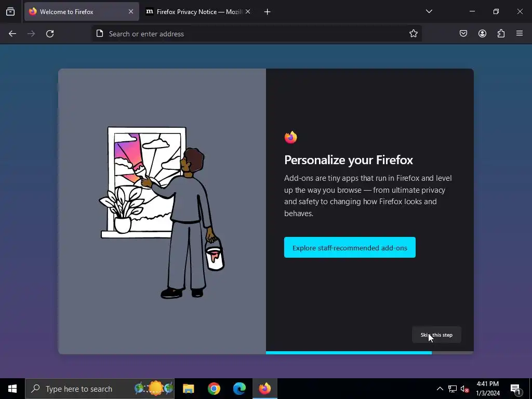Open the Extensions puzzle icon
Screen dimensions: 532x399
tap(501, 33)
